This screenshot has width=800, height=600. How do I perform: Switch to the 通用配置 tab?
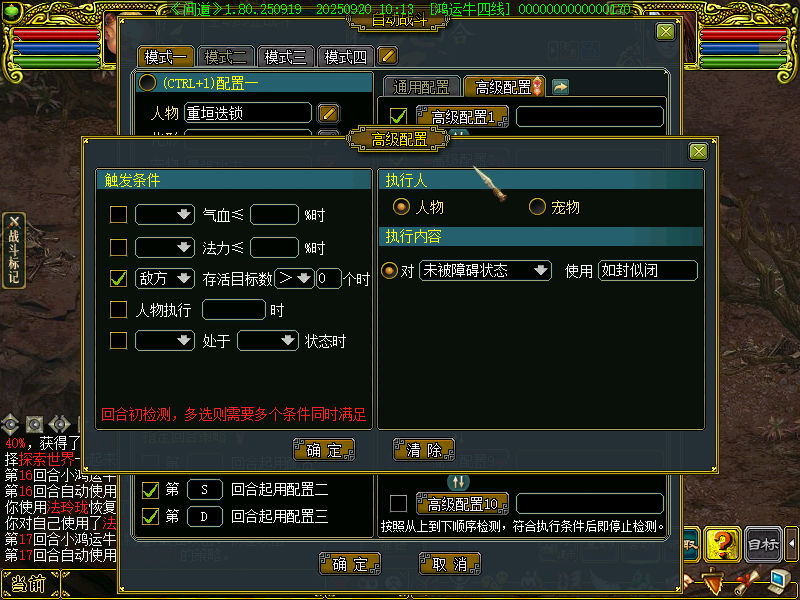pos(421,87)
